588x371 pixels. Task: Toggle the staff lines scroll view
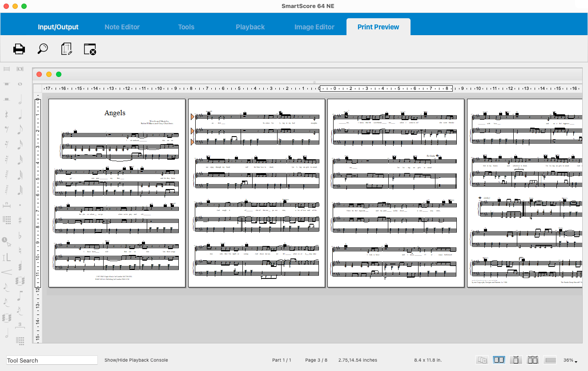coord(550,360)
